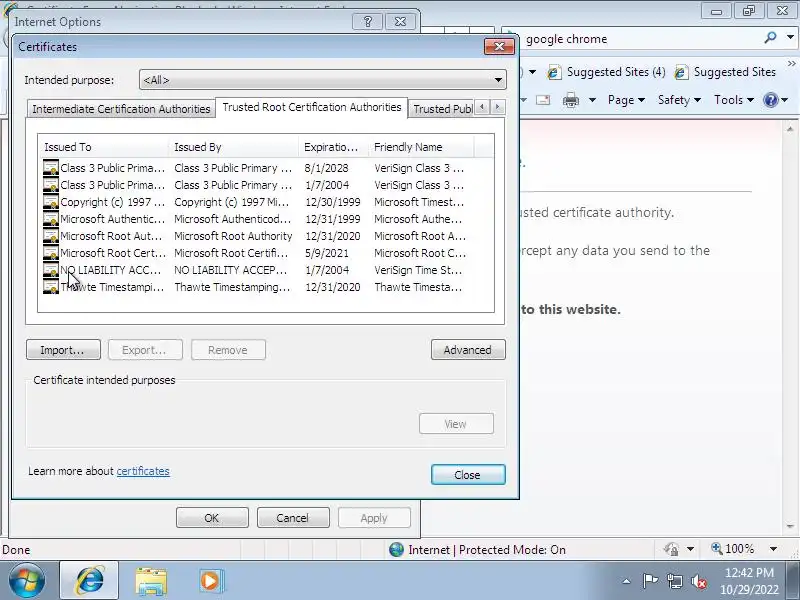
Task: Open print options dropdown arrow
Action: pos(592,100)
